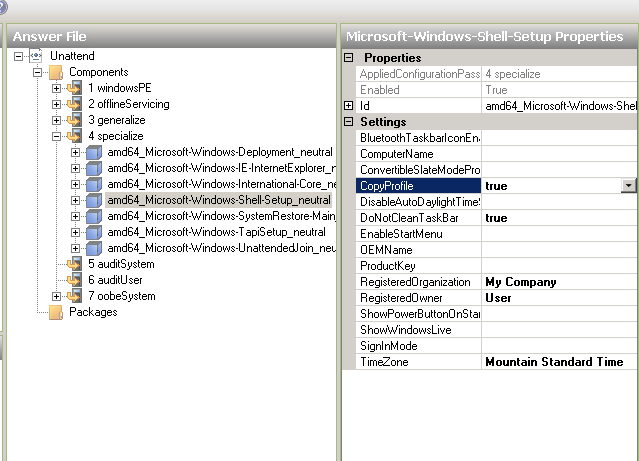Select amd64_Microsoft-Windows-TapiSetup_neutral component

(x=216, y=232)
